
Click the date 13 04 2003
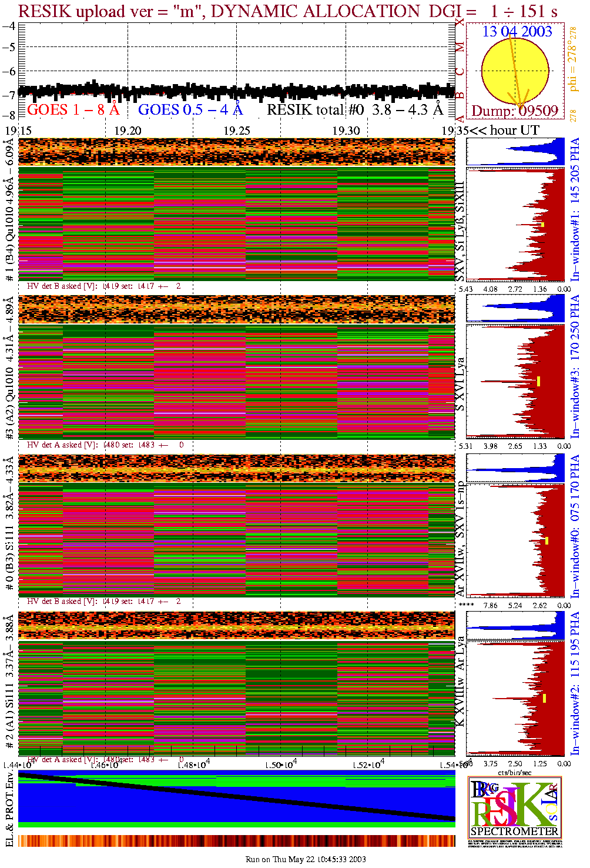click(x=517, y=32)
